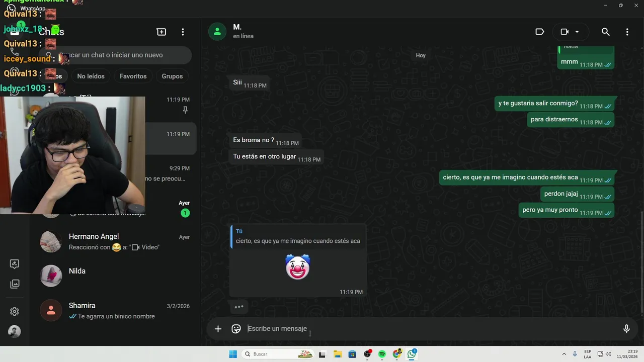Screen dimensions: 644x362
Task: Click M. contact name in header
Action: [x=237, y=27]
